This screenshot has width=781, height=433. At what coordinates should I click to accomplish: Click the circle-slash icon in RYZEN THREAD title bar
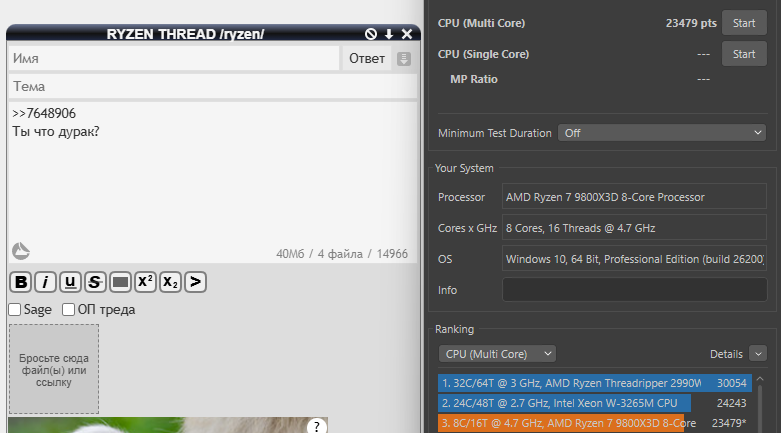coord(371,34)
